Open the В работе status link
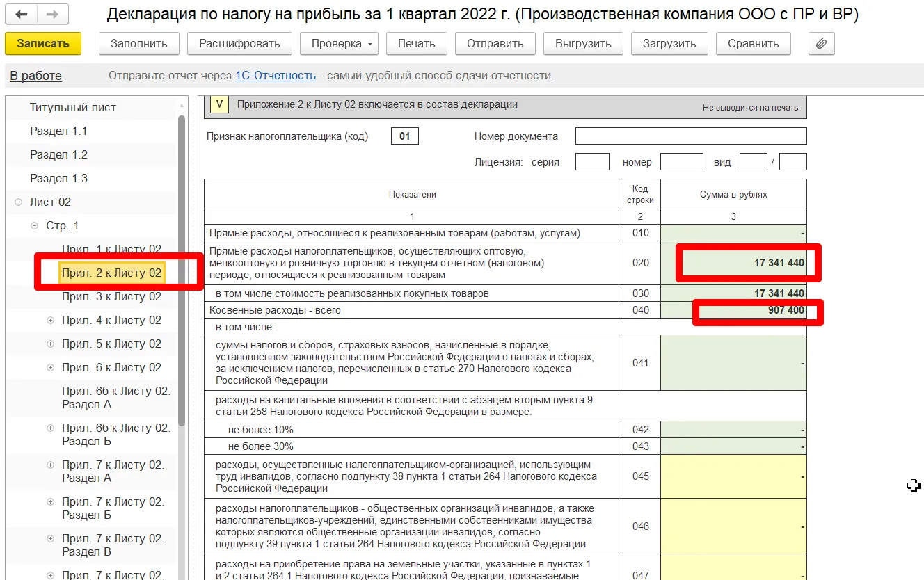This screenshot has width=924, height=580. (35, 76)
